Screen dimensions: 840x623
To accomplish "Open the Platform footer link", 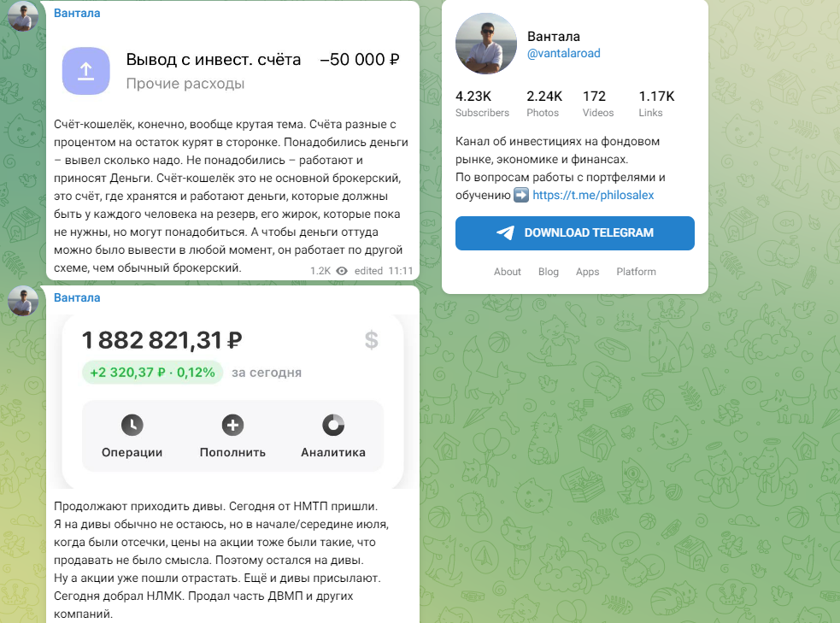I will click(636, 272).
